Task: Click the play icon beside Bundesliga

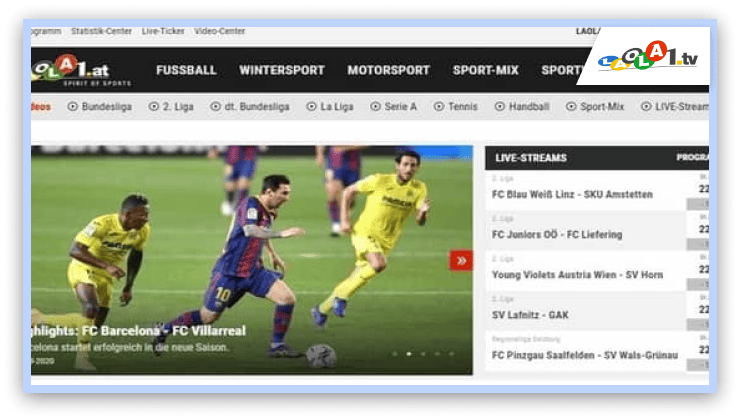Action: (x=72, y=107)
